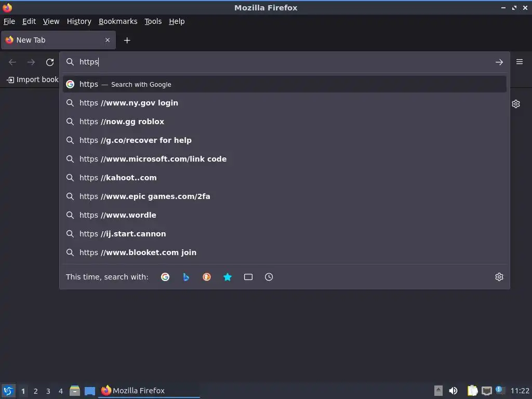Viewport: 532px width, 399px height.
Task: Click the Go arrow in the address bar
Action: pos(499,62)
